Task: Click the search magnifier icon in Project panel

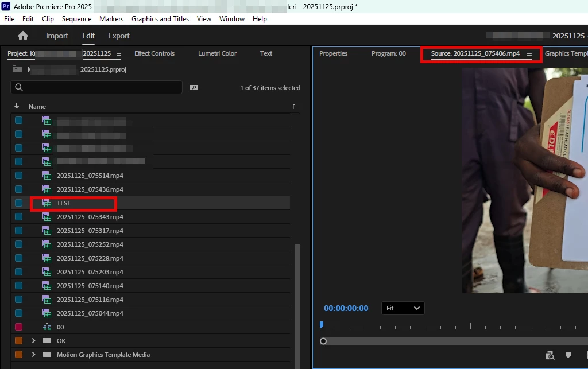Action: (19, 87)
